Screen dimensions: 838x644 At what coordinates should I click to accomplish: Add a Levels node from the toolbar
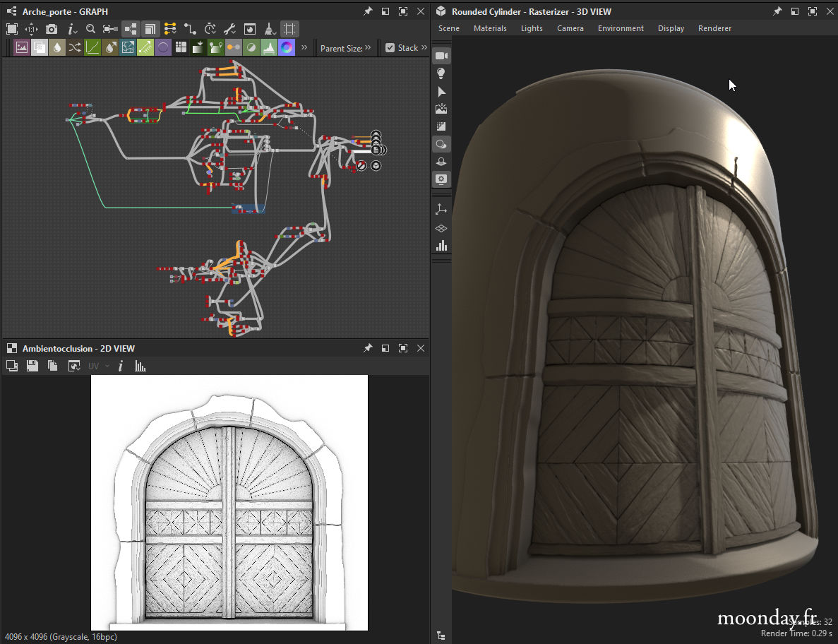[269, 48]
